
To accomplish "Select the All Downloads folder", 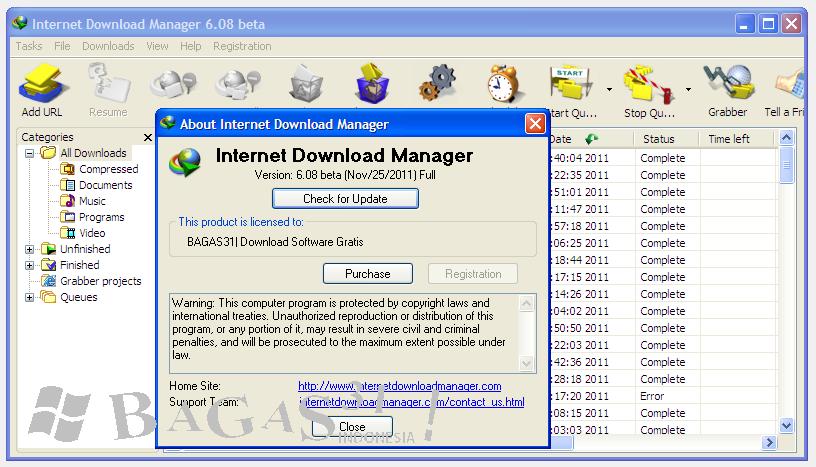I will 84,153.
